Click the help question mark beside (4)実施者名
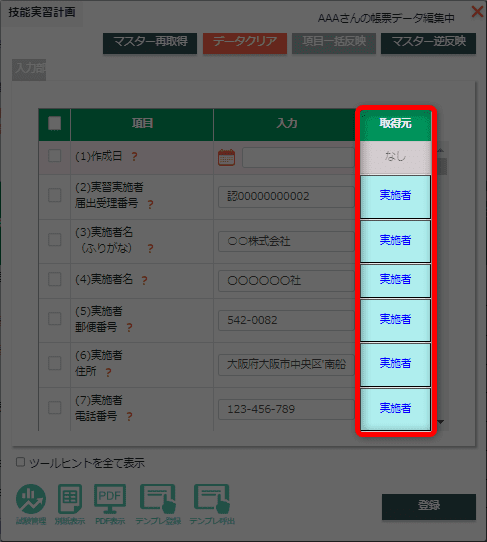 click(x=144, y=280)
